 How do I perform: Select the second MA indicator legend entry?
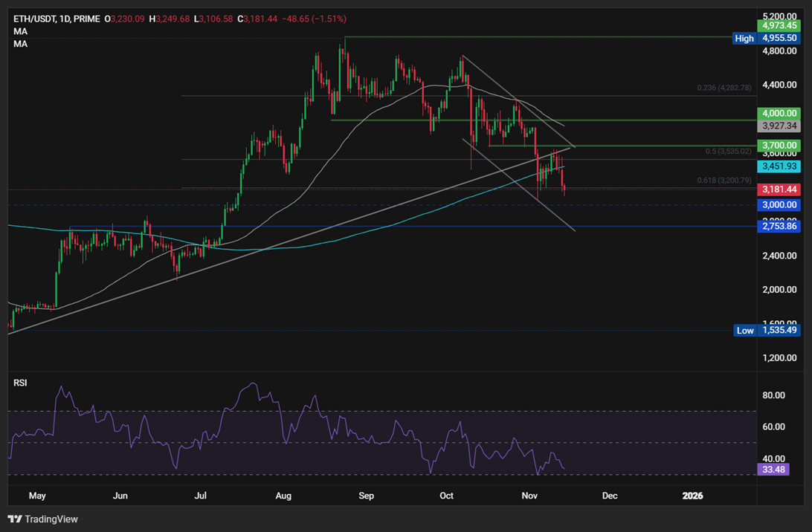coord(19,43)
